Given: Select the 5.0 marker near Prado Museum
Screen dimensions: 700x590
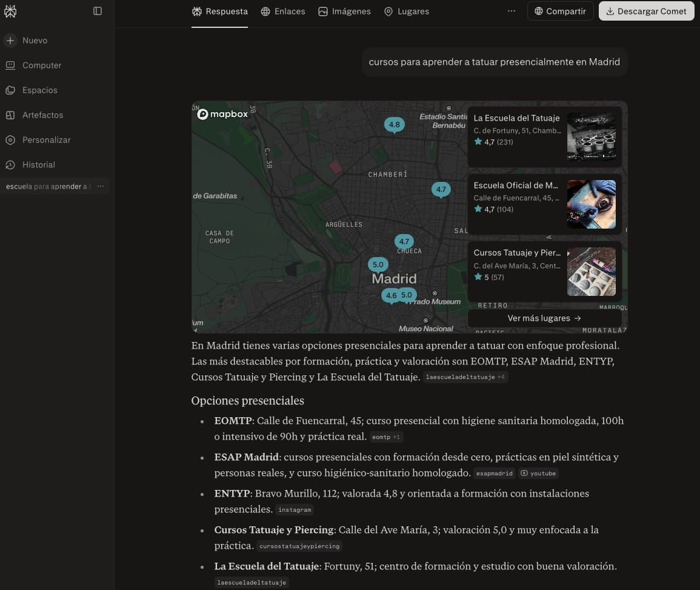Looking at the screenshot, I should [x=407, y=295].
